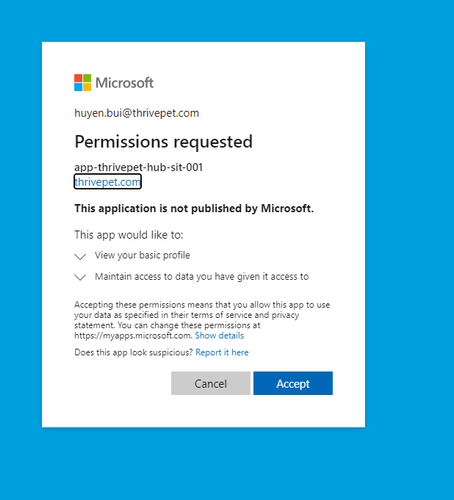Expand the View your basic profile chevron
454x500 pixels.
(80, 256)
